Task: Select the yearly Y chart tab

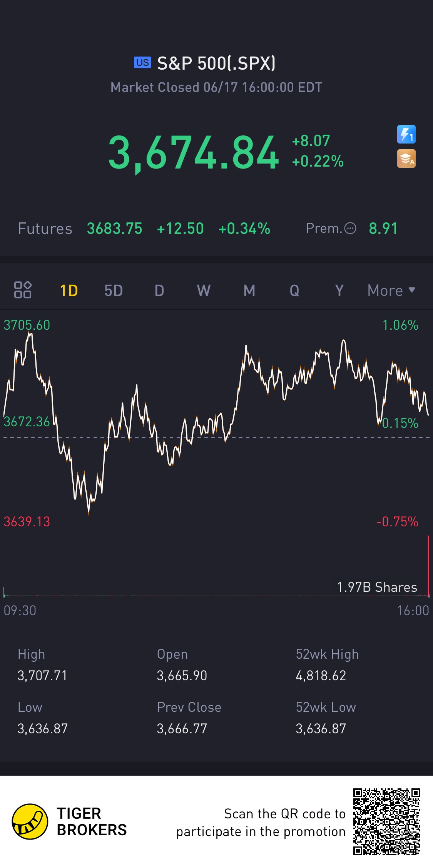Action: pos(339,290)
